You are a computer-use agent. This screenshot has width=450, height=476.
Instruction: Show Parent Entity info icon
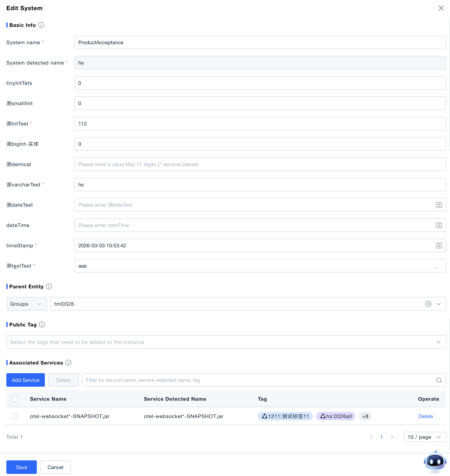49,286
